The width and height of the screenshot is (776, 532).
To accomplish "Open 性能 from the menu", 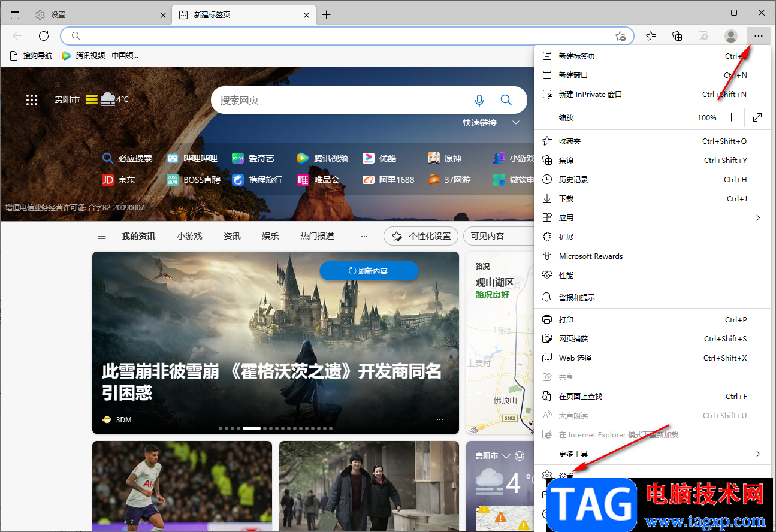I will tap(652, 275).
